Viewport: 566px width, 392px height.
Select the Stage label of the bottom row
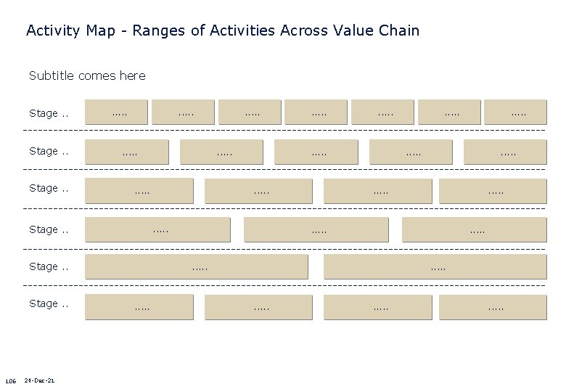[x=49, y=303]
